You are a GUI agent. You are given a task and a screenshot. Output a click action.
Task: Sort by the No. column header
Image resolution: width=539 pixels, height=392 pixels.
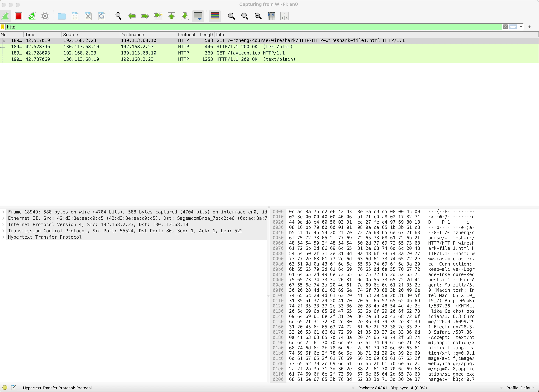(12, 34)
